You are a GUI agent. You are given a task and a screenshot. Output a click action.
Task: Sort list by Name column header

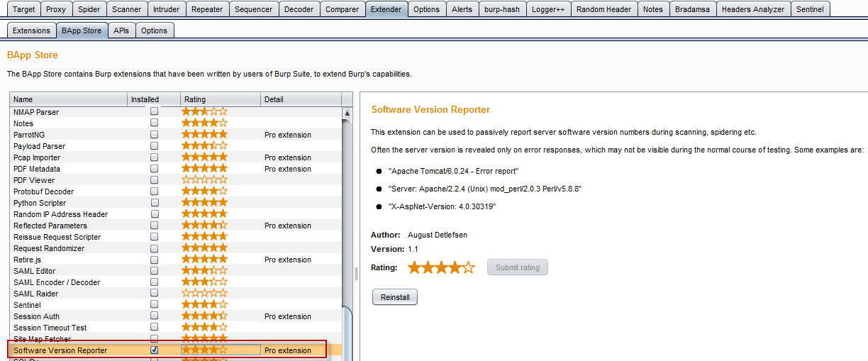click(x=68, y=99)
